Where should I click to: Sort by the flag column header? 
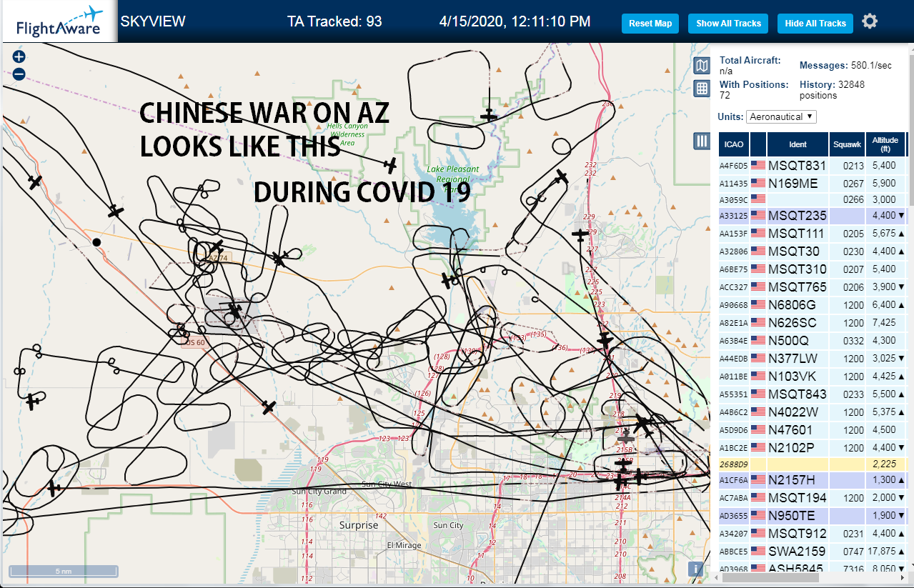[x=757, y=144]
